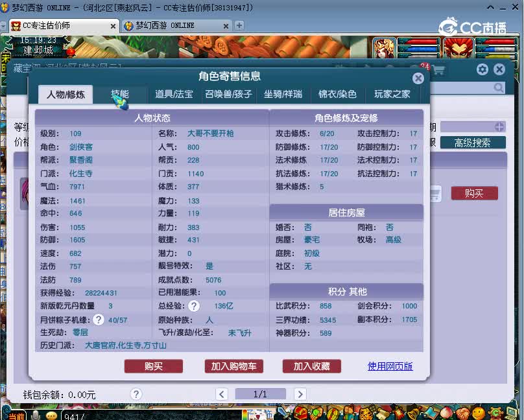Click the character name 大哥不要开枪

click(211, 134)
